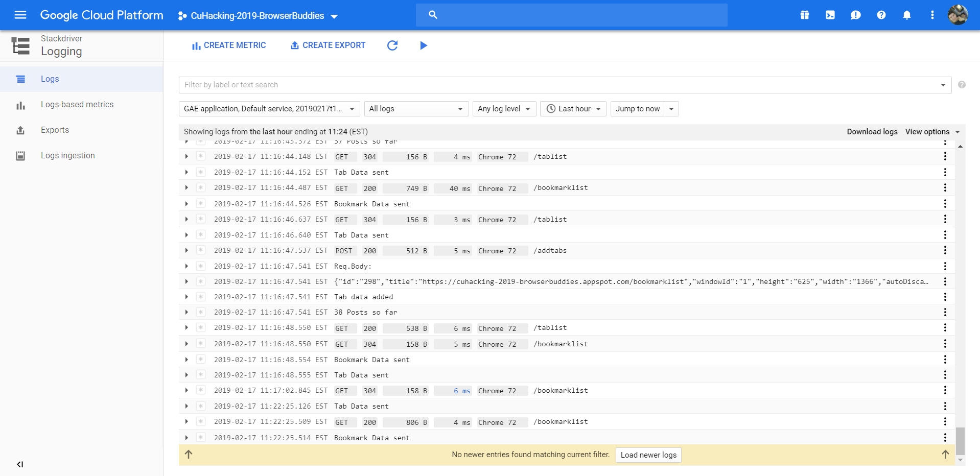Screen dimensions: 980x476
Task: Star the Tab data added log entry
Action: (201, 297)
